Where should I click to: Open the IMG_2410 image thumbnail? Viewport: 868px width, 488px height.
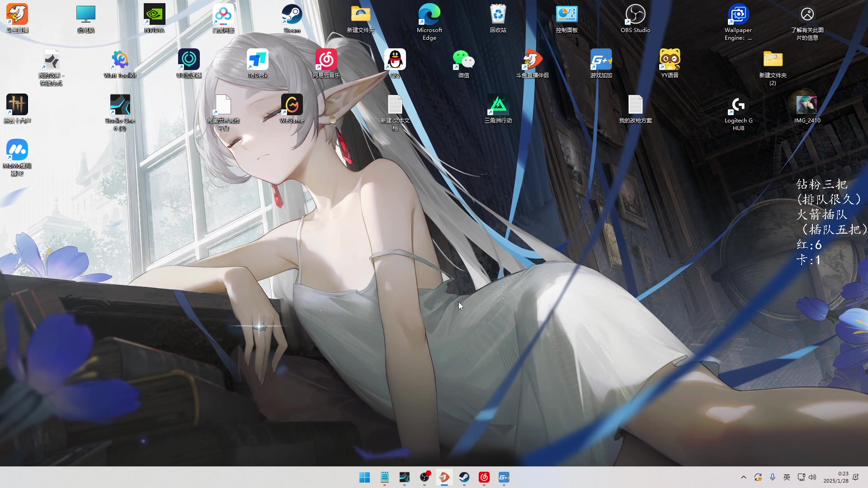tap(807, 109)
